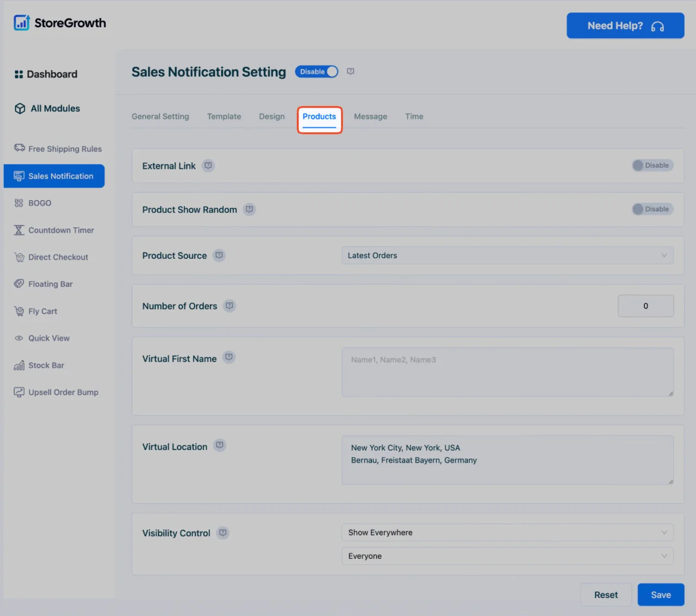This screenshot has width=696, height=616.
Task: Click the Product Show Random info icon
Action: [x=249, y=209]
